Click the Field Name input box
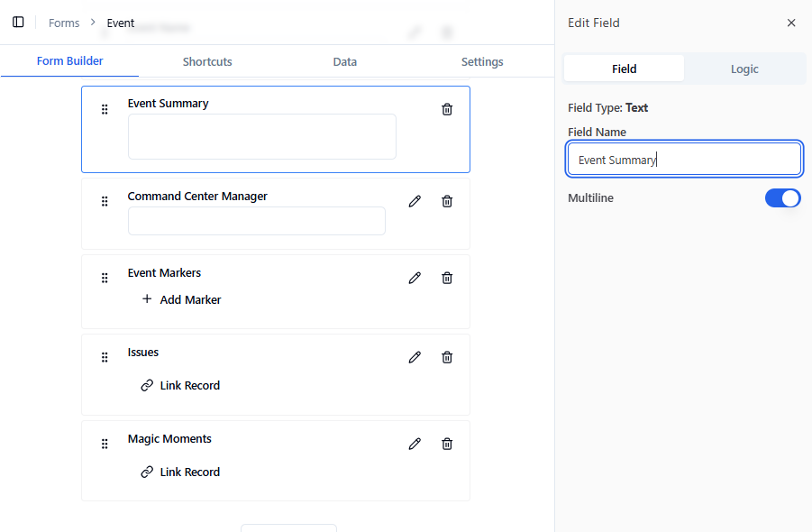The height and width of the screenshot is (532, 812). 684,160
